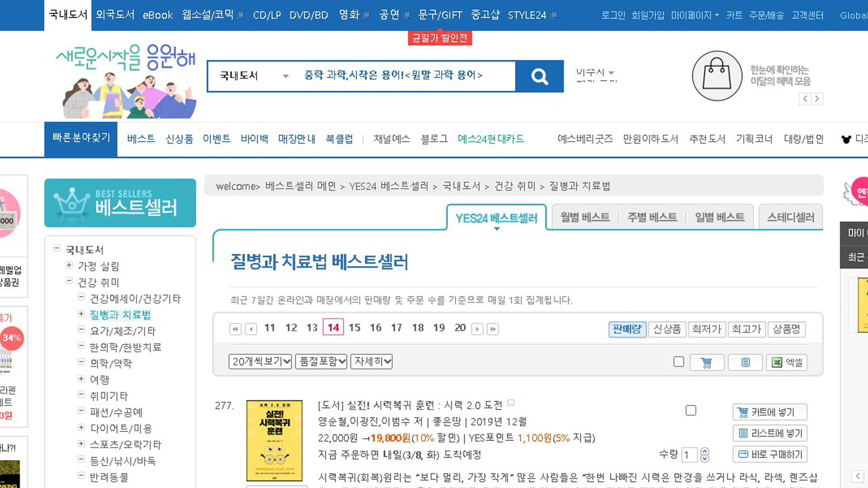Sort list by 판매량

[627, 329]
